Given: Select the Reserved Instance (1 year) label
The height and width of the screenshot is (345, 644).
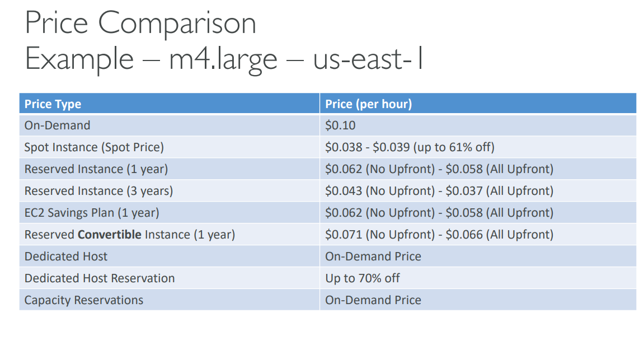Looking at the screenshot, I should tap(96, 169).
